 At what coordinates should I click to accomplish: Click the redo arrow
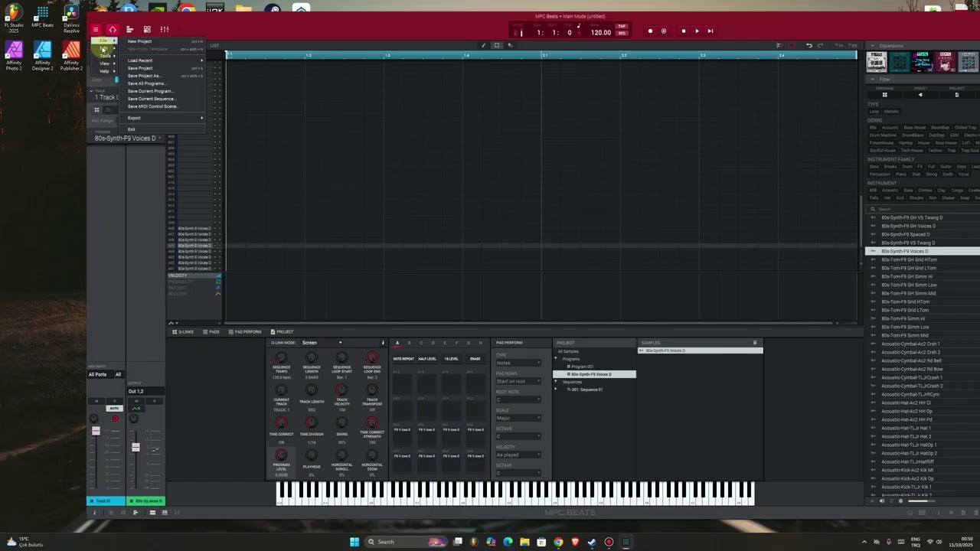click(822, 45)
